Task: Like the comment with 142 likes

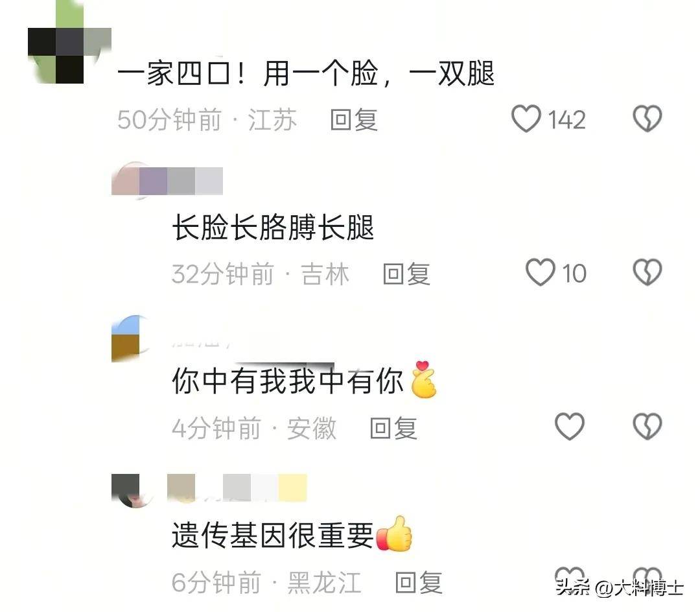Action: pyautogui.click(x=526, y=119)
